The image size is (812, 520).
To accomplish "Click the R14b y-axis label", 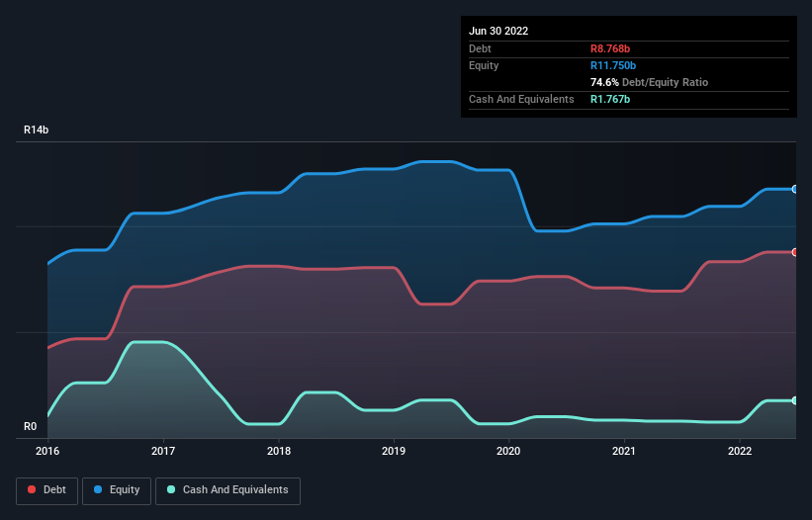I will coord(37,130).
